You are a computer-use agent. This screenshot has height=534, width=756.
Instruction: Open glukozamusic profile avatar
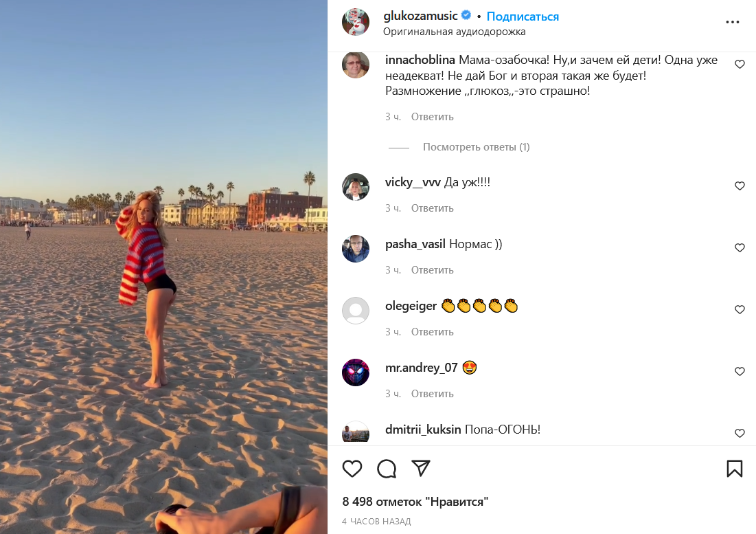356,22
